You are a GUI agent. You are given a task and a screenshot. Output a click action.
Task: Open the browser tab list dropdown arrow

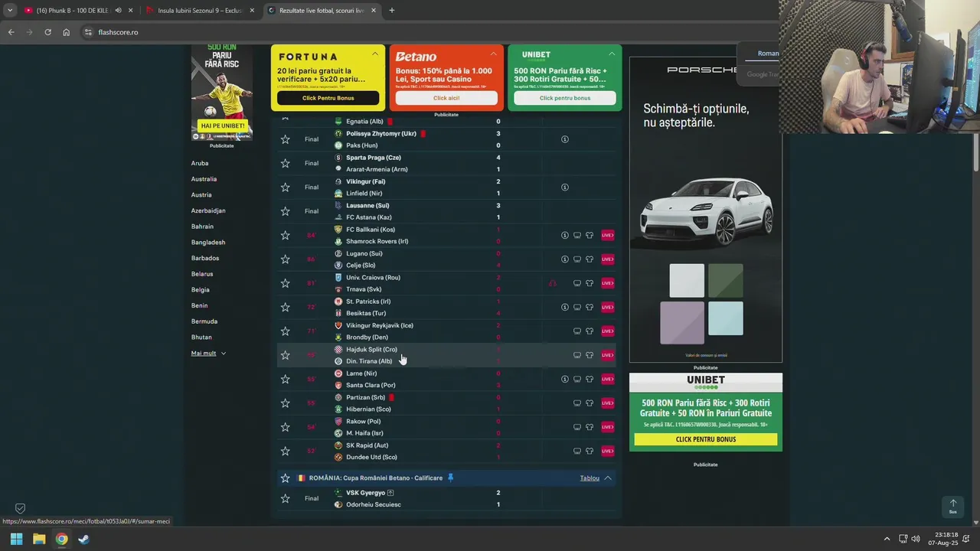click(9, 11)
